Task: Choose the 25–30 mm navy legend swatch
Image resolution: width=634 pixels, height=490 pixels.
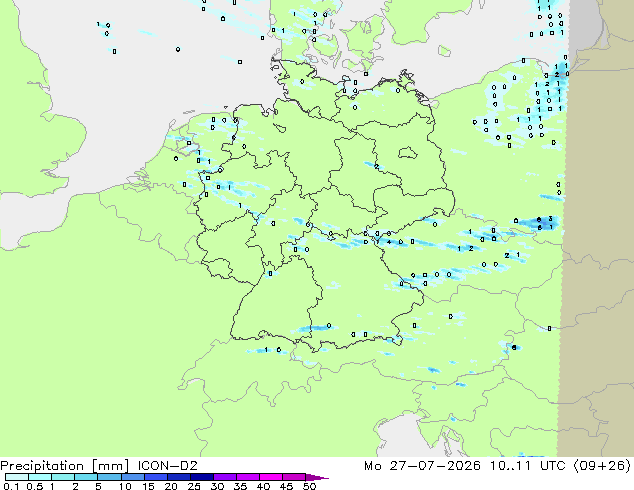Action: pyautogui.click(x=201, y=477)
